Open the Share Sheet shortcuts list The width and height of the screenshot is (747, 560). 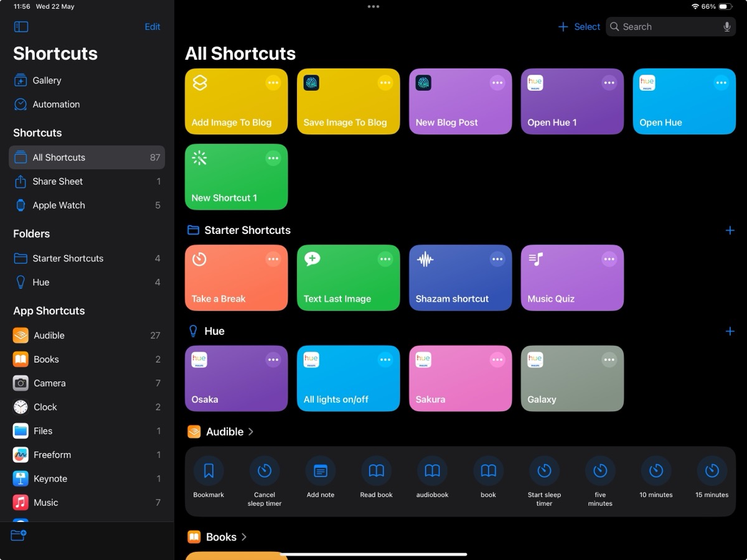pyautogui.click(x=58, y=181)
